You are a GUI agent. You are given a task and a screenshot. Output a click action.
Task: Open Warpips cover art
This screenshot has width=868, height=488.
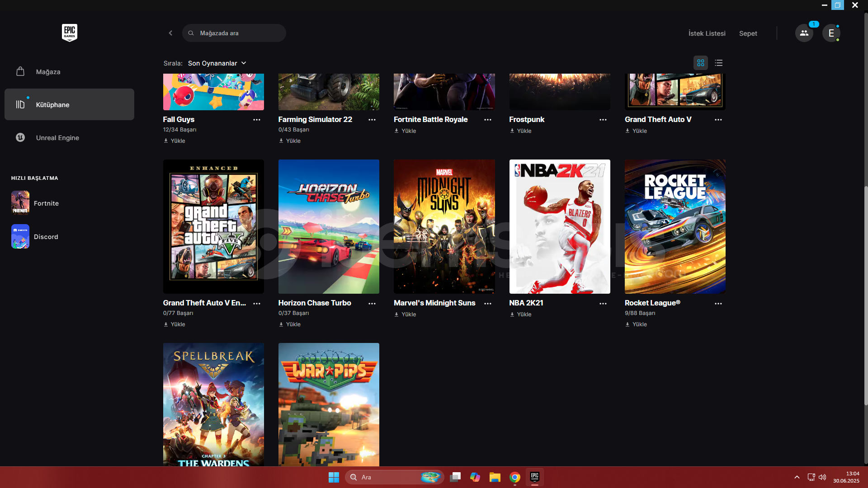[x=329, y=404]
